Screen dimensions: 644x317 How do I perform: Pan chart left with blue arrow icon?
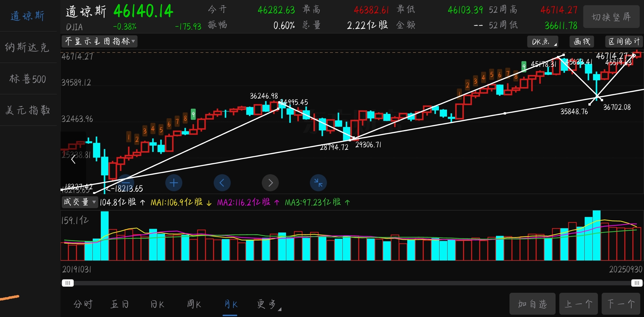click(x=222, y=183)
